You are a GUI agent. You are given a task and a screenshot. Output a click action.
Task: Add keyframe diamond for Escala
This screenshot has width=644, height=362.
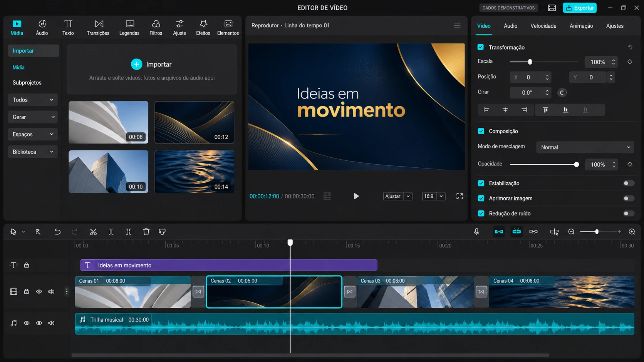coord(630,62)
